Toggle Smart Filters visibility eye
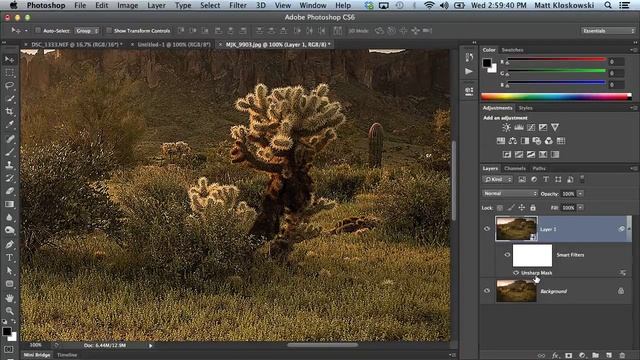640x360 pixels. (507, 255)
